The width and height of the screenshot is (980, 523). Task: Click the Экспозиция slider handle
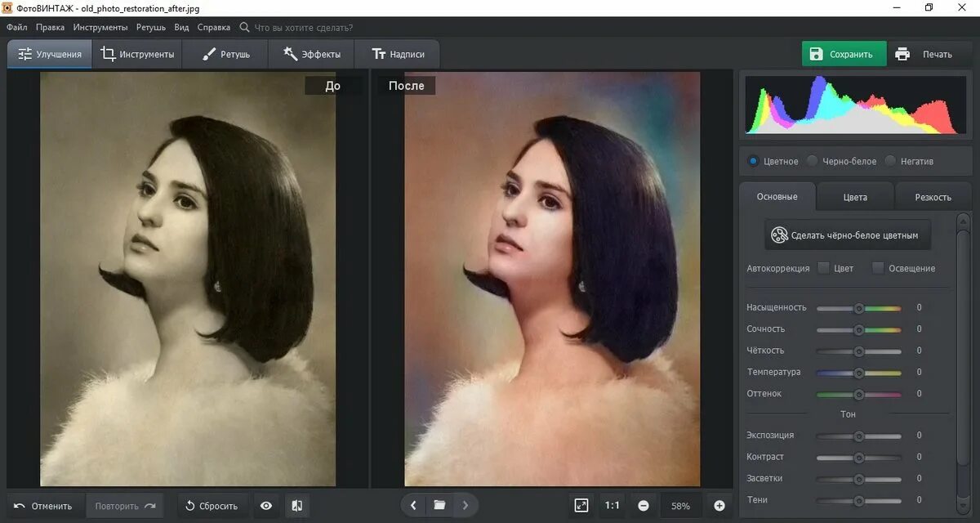click(x=859, y=436)
